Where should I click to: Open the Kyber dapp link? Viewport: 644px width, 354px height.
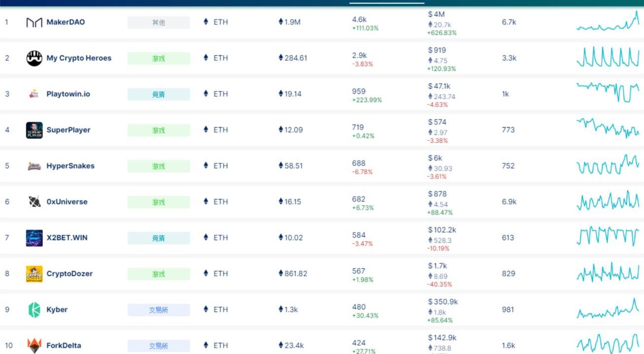[x=57, y=310]
